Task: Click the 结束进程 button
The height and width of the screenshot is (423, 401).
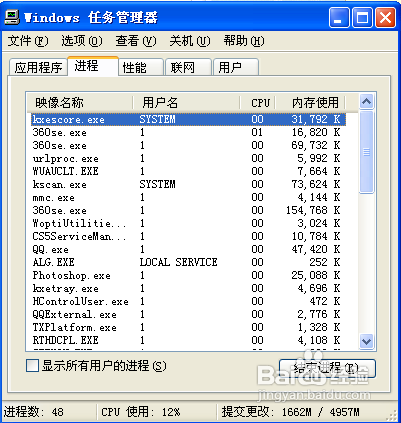Action: pos(327,368)
